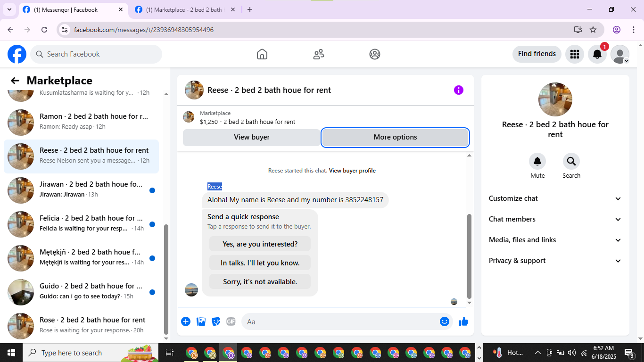Open the tab search dropdown in Chrome
The width and height of the screenshot is (644, 362).
tap(9, 9)
